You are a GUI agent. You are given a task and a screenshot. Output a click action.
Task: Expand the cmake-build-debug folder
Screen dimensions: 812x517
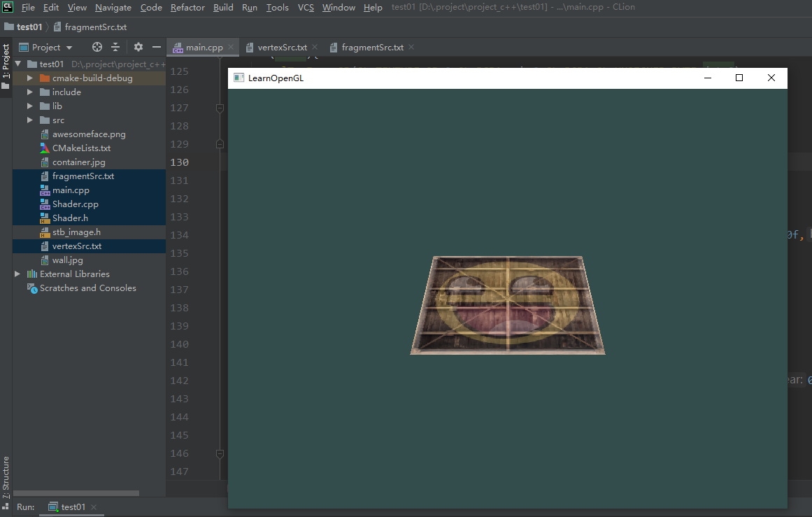[30, 78]
